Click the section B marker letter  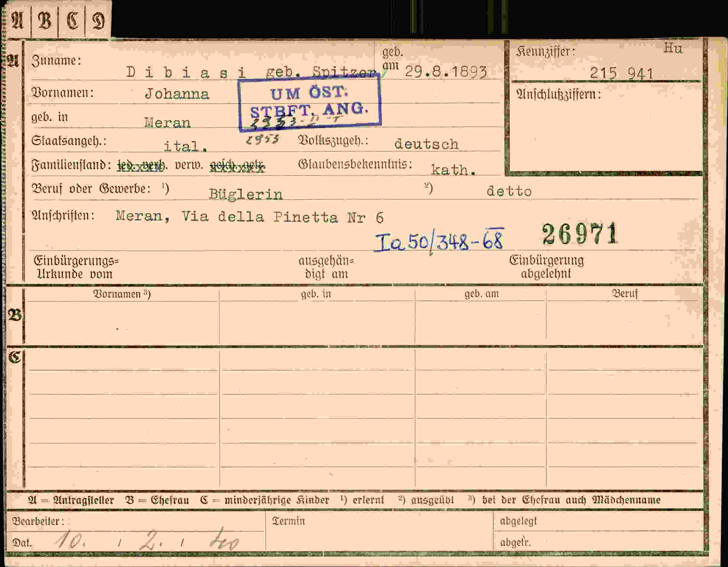click(x=15, y=315)
